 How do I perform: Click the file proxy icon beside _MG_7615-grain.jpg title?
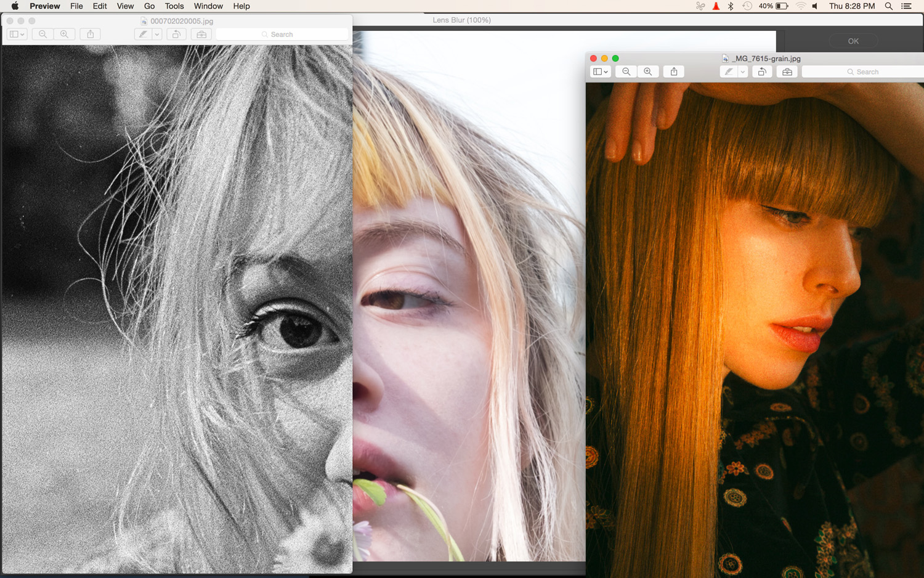[726, 59]
